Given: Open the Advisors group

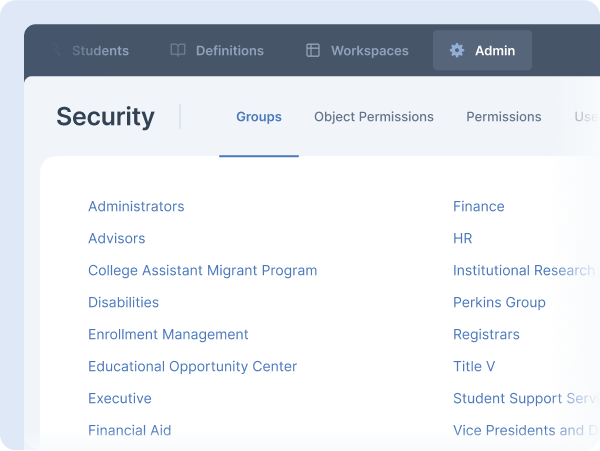Looking at the screenshot, I should [x=116, y=238].
